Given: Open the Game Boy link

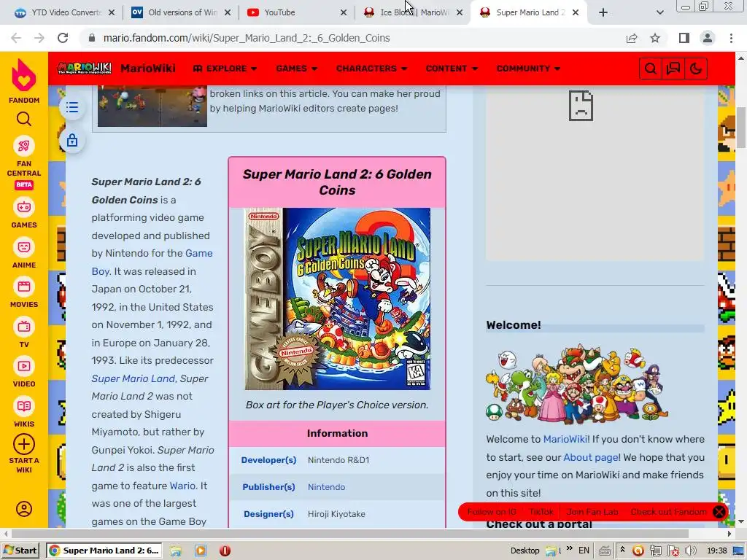Looking at the screenshot, I should pyautogui.click(x=198, y=253).
